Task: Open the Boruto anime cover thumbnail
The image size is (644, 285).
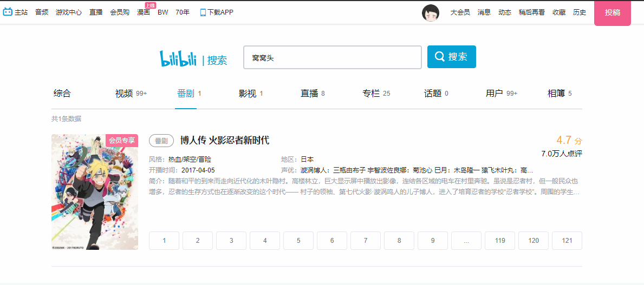Action: [94, 192]
